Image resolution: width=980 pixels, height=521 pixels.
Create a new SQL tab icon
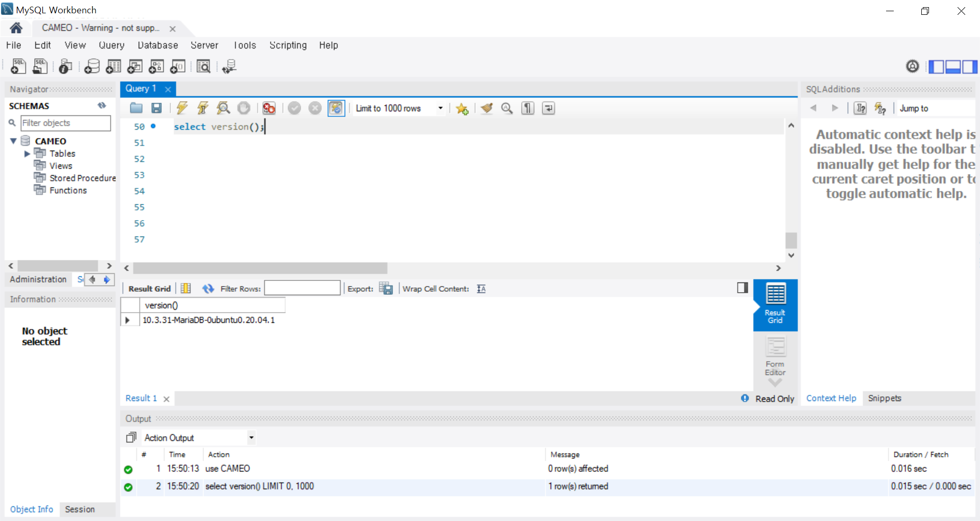(x=18, y=66)
